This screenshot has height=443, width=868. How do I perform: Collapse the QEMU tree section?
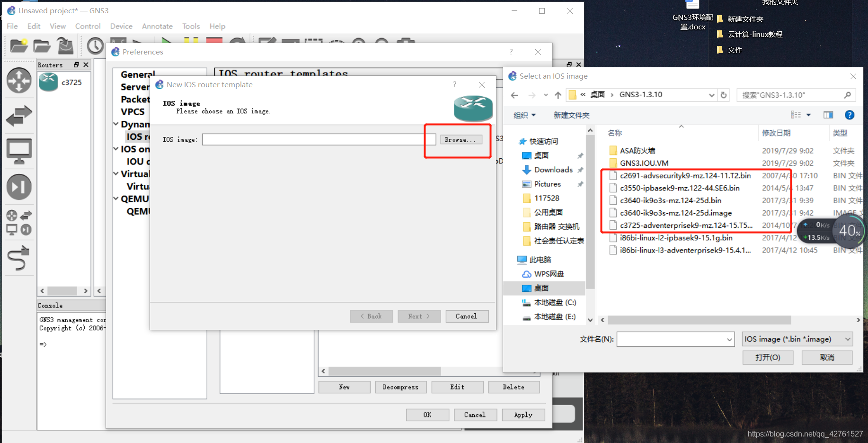116,199
